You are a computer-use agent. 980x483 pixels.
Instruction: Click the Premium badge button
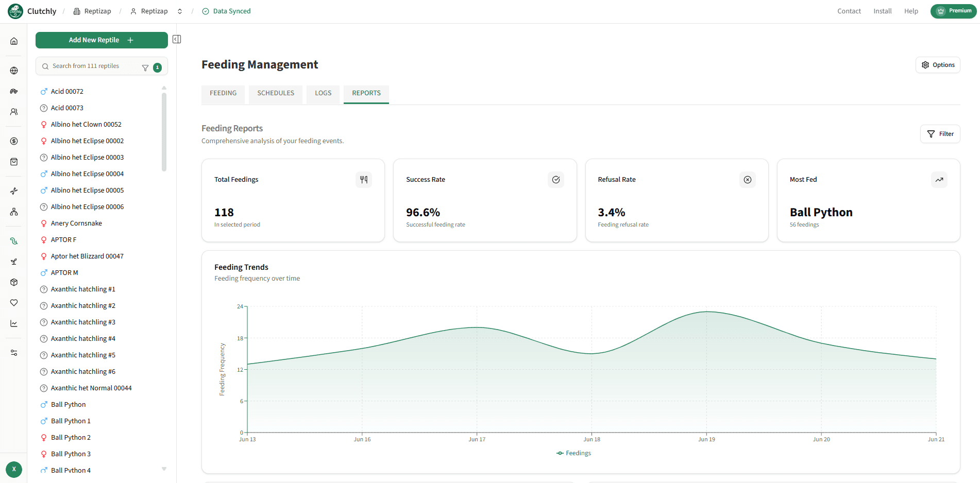[x=953, y=11]
